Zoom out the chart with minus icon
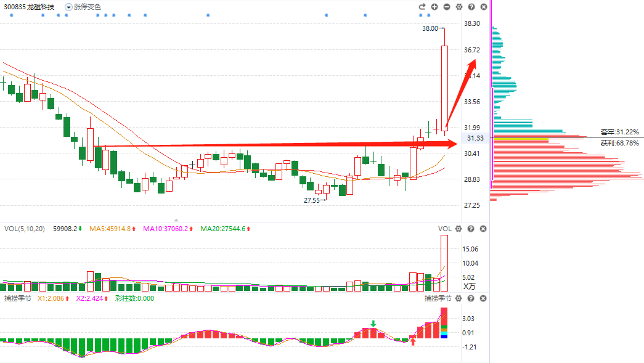The height and width of the screenshot is (363, 644). tap(447, 7)
